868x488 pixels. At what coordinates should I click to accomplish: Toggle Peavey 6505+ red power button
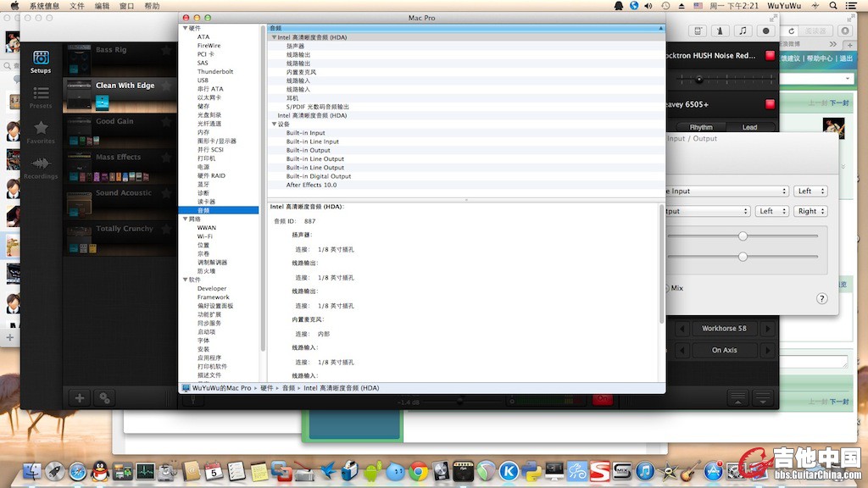pos(770,104)
